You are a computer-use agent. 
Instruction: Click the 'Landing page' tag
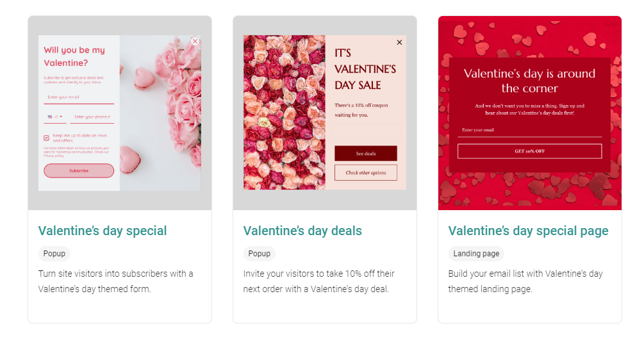[x=476, y=254]
